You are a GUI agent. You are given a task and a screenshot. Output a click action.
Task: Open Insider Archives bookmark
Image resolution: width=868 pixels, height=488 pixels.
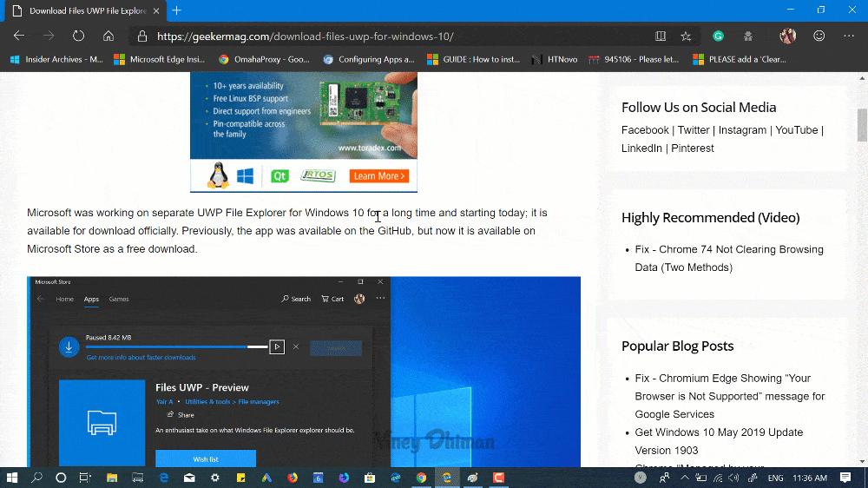(x=56, y=59)
